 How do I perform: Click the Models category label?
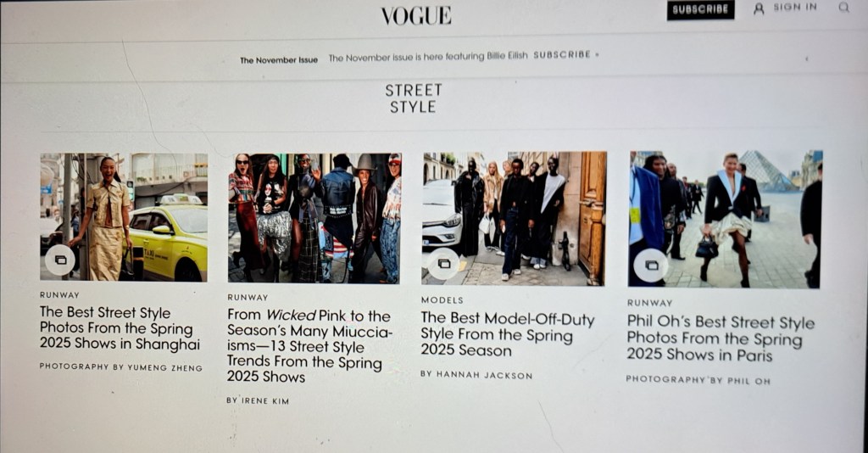click(x=442, y=300)
